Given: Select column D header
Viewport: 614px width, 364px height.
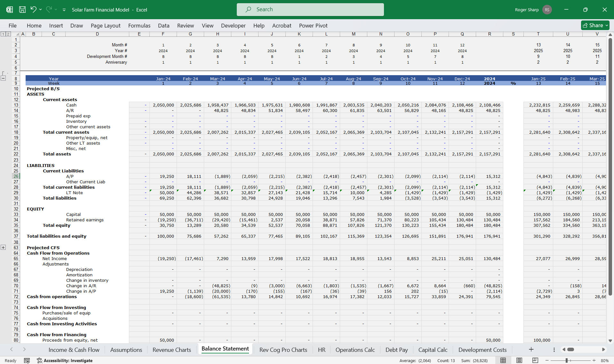Looking at the screenshot, I should [97, 34].
